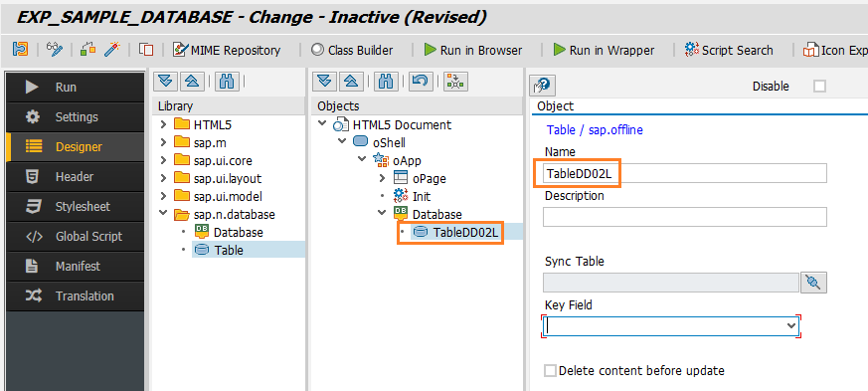Open Global Script in sidebar
The image size is (868, 391).
(75, 237)
